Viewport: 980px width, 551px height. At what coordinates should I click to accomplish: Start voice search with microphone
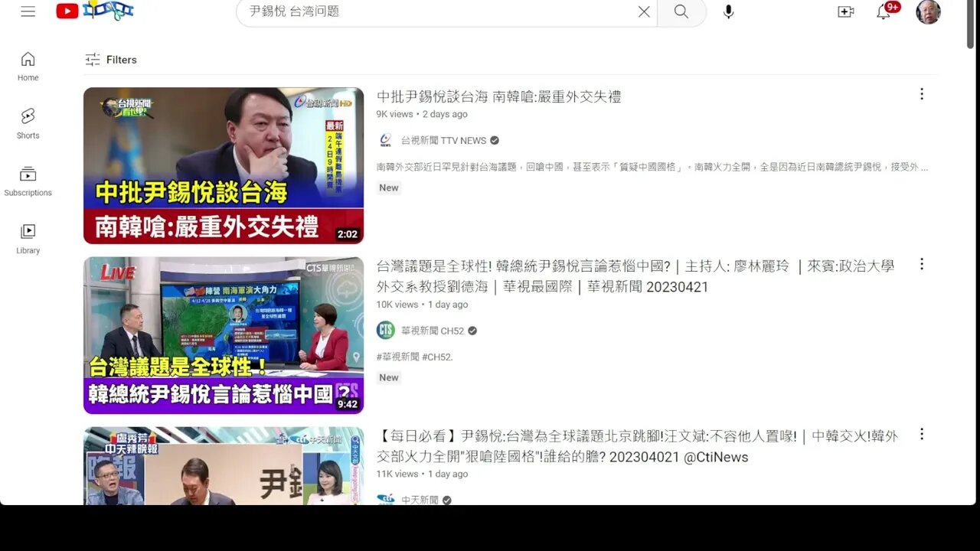(728, 11)
